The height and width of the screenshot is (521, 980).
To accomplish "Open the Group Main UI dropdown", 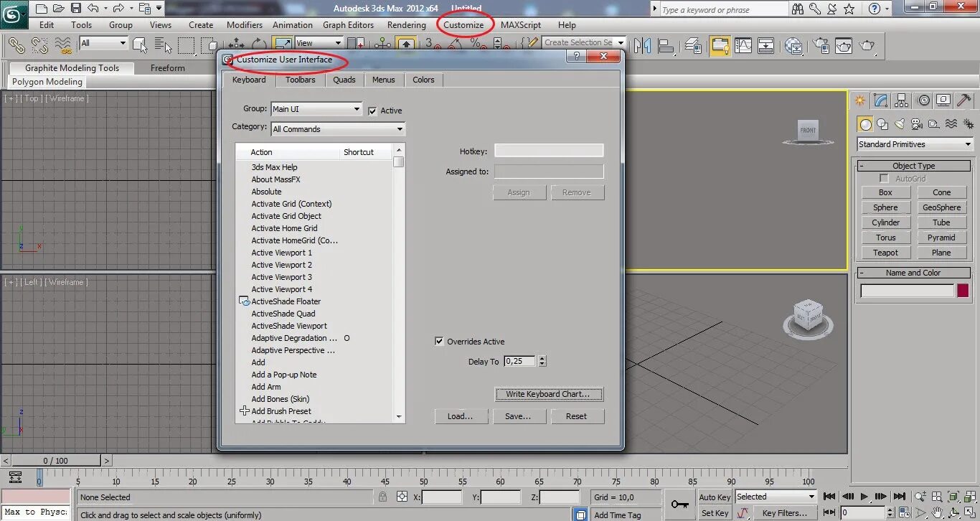I will point(316,109).
